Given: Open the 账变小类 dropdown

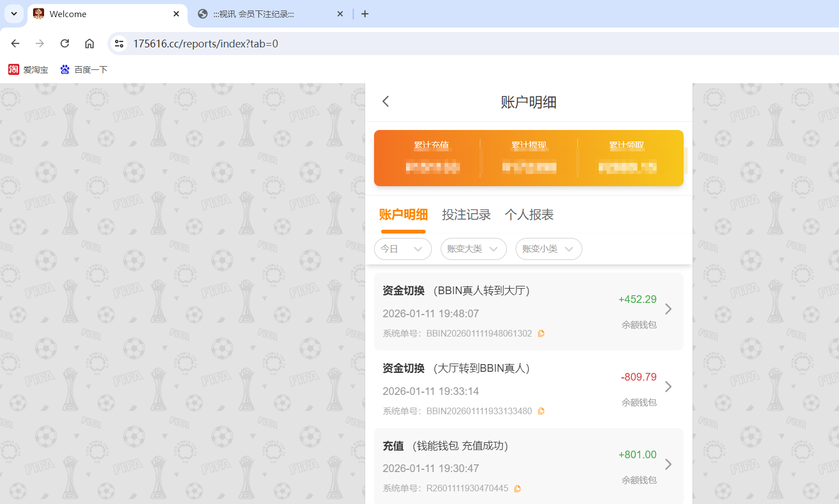Looking at the screenshot, I should point(549,249).
